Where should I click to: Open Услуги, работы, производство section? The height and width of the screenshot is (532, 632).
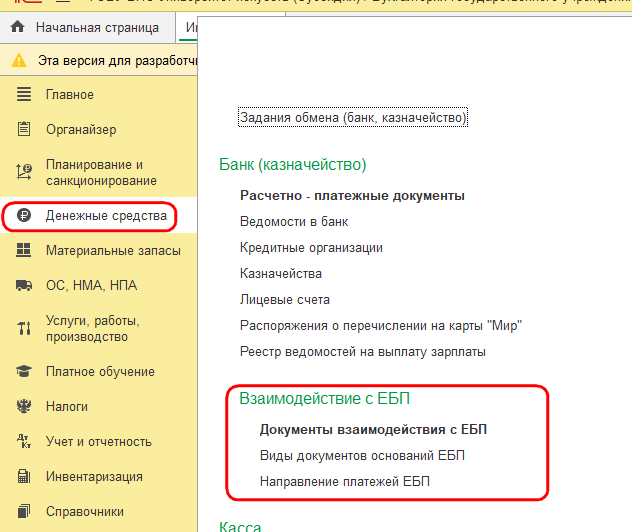click(x=93, y=328)
